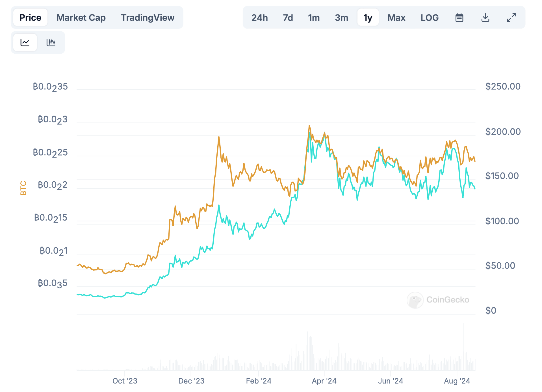Image resolution: width=542 pixels, height=392 pixels.
Task: Click the $200.00 price axis label
Action: (503, 132)
